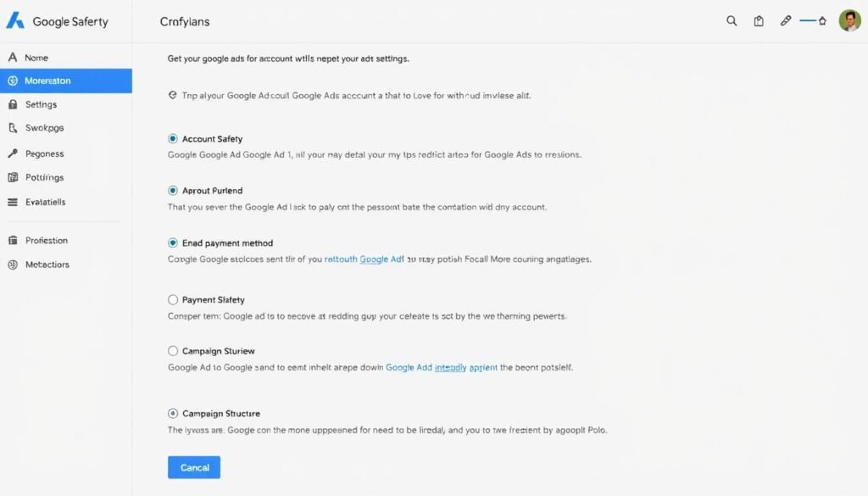Open the Morereaton section icon
The width and height of the screenshot is (868, 496).
tap(12, 81)
